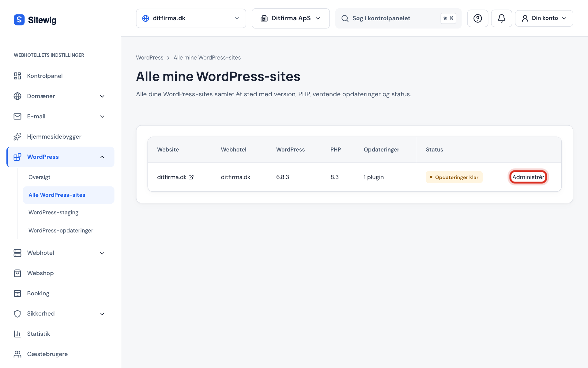This screenshot has width=588, height=368.
Task: Click the Domæner globe icon in sidebar
Action: tap(17, 96)
